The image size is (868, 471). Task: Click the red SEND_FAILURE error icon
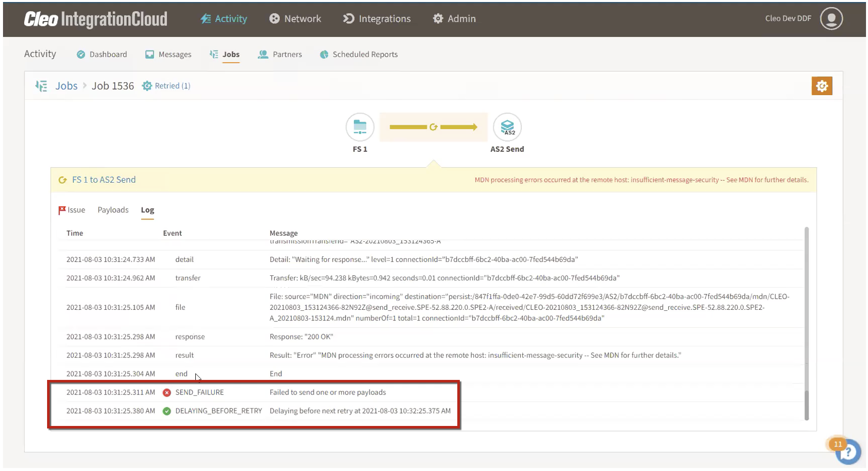(x=167, y=392)
